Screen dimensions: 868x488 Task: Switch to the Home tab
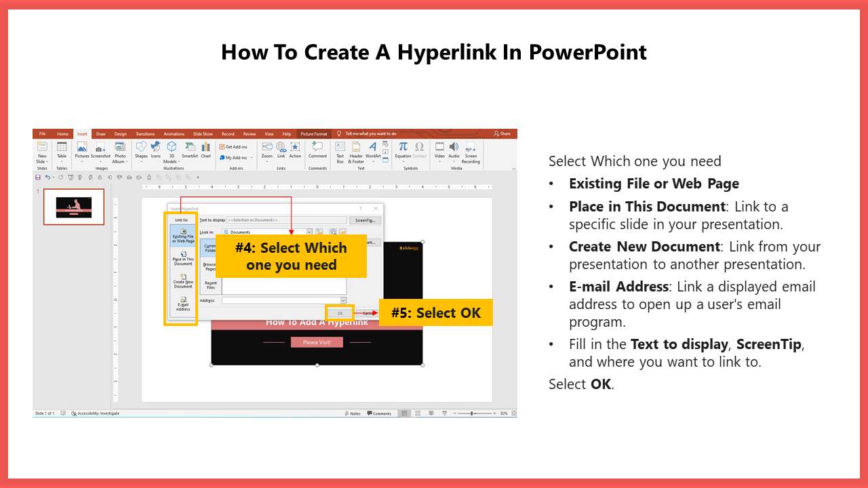click(x=62, y=134)
